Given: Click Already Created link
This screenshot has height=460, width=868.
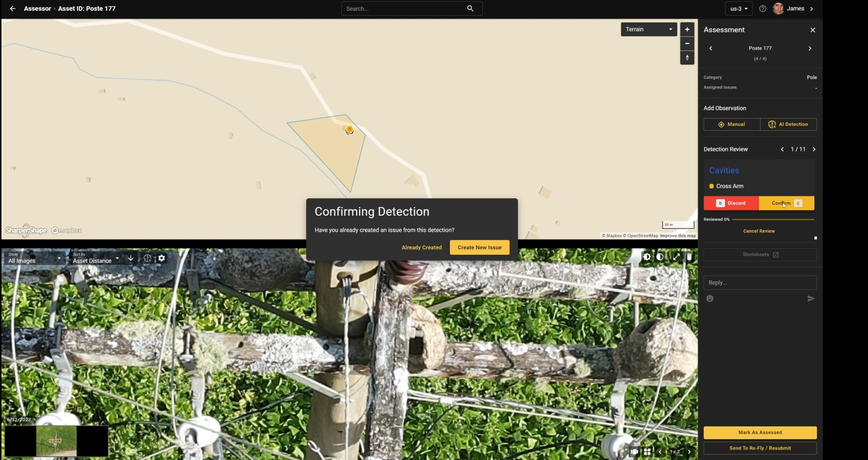Looking at the screenshot, I should pyautogui.click(x=421, y=247).
